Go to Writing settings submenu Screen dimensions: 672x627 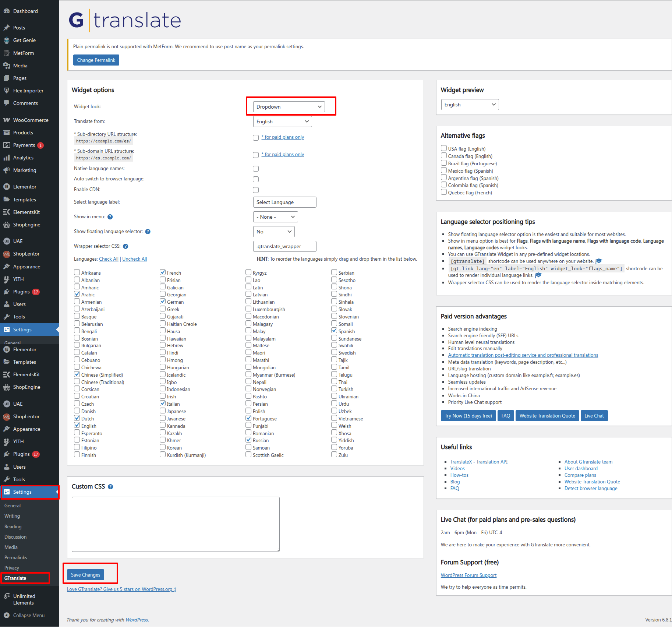point(12,516)
